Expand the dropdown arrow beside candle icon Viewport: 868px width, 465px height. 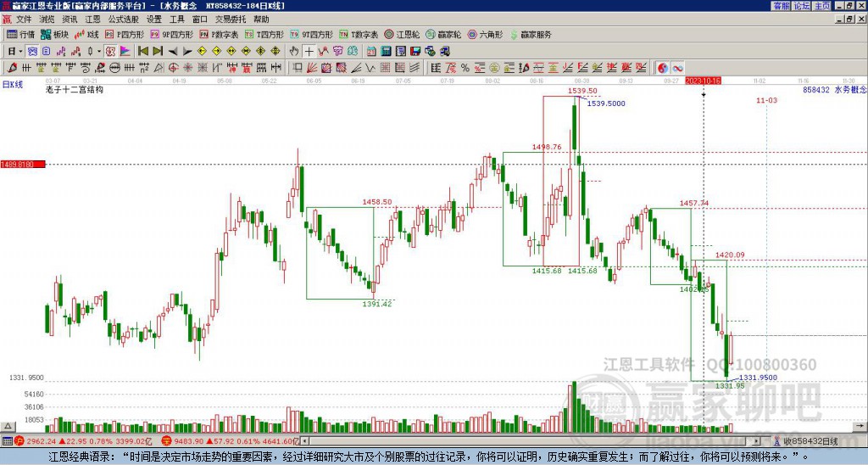[99, 51]
